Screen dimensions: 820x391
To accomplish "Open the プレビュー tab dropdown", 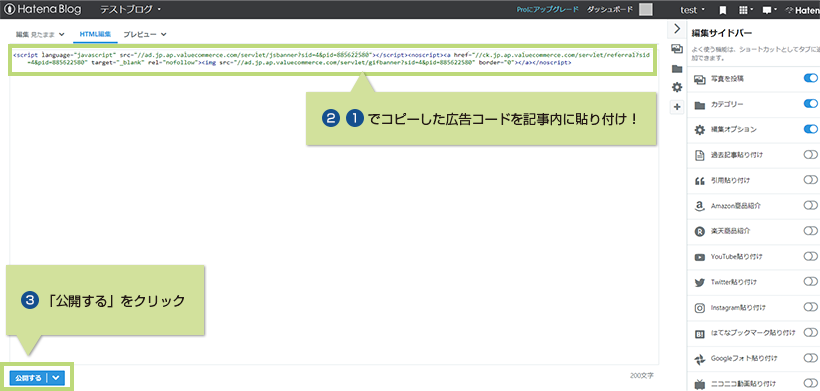I will 145,34.
